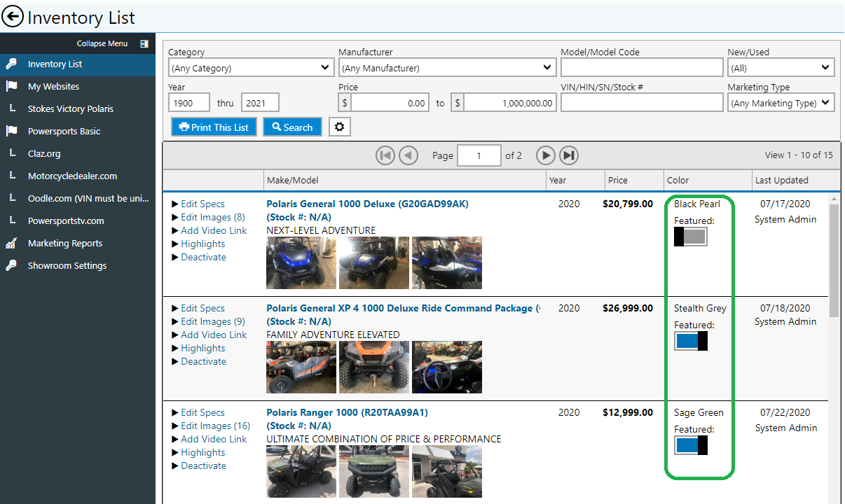Click Collapse Menu text
This screenshot has height=504, width=845.
[x=102, y=43]
